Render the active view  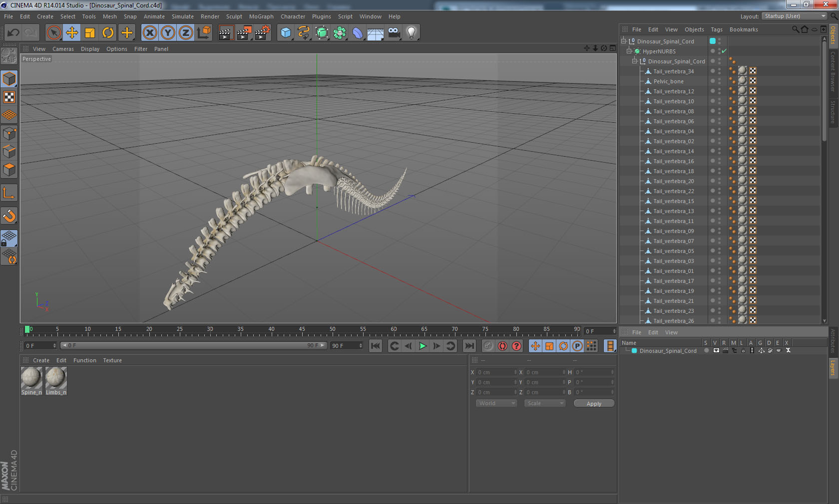click(226, 33)
